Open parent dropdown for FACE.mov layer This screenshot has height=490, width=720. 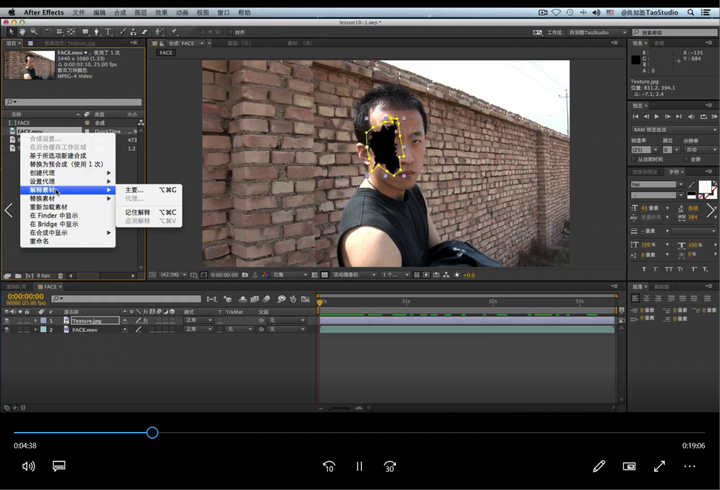(288, 329)
